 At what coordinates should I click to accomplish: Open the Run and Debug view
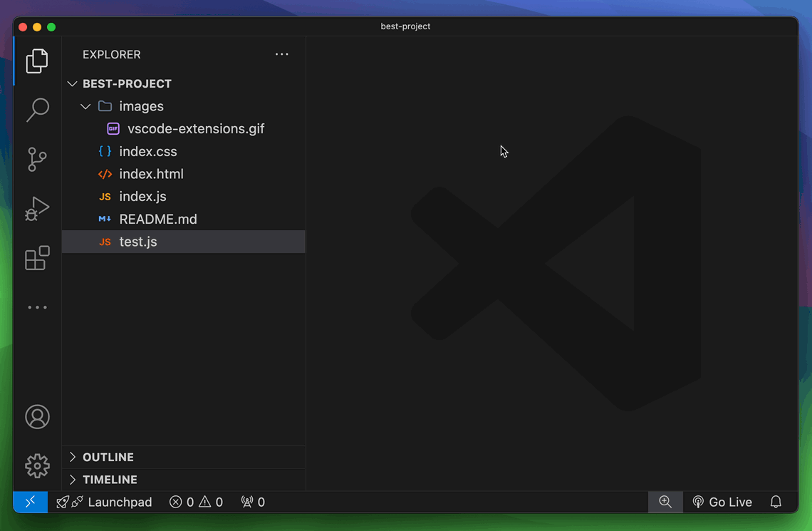pyautogui.click(x=37, y=208)
